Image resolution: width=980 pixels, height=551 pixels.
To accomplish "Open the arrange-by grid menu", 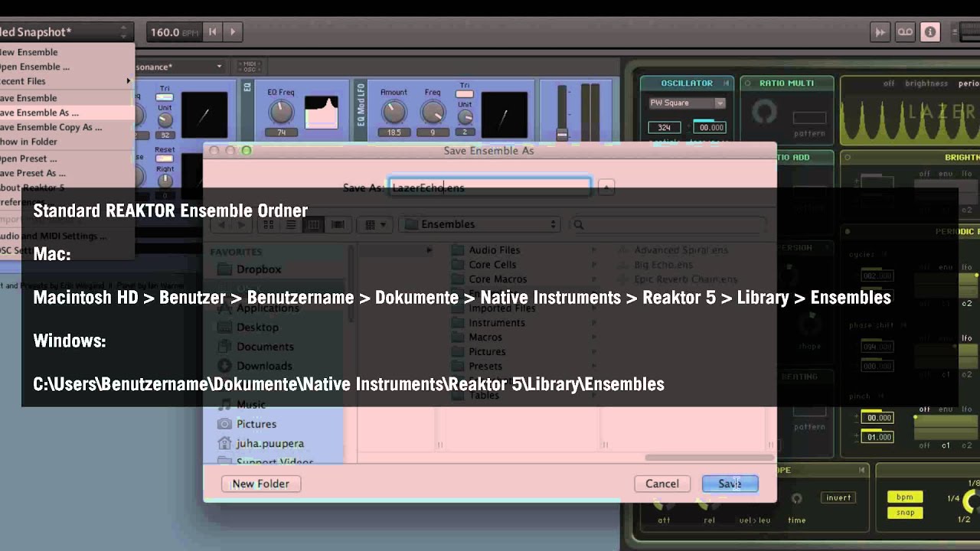I will 375,224.
